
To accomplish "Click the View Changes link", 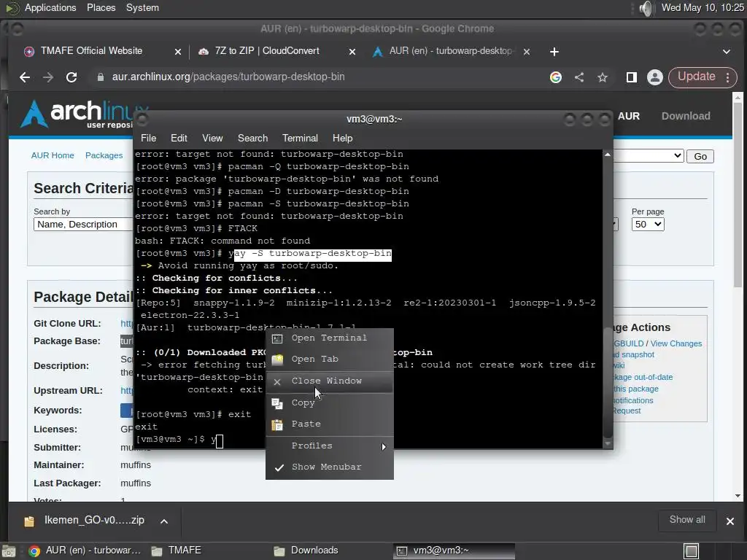I will click(x=676, y=343).
